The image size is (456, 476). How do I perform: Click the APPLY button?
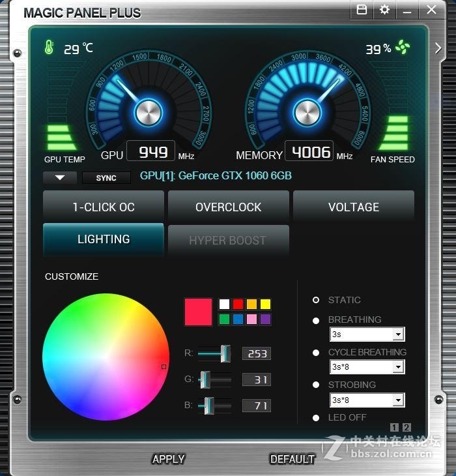(x=168, y=459)
